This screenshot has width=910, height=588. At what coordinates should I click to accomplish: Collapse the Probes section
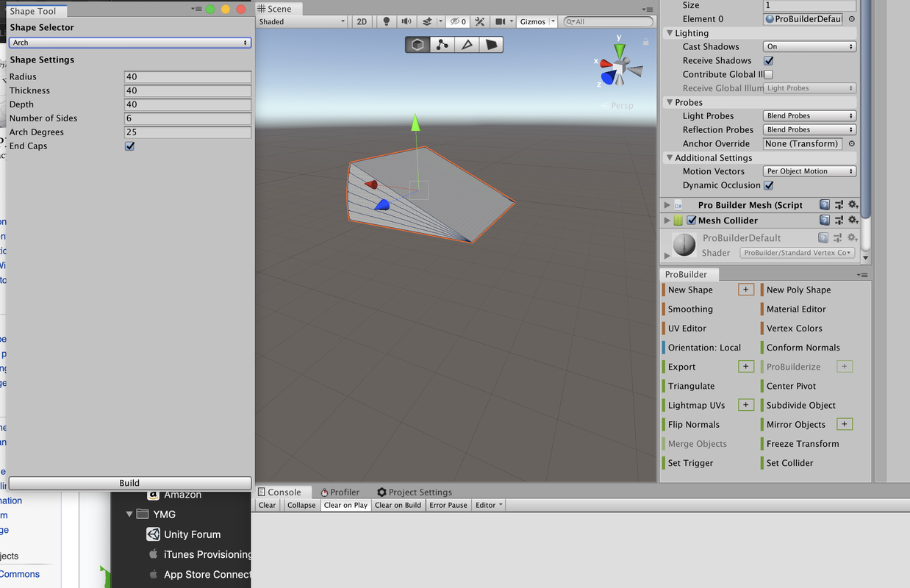point(670,102)
